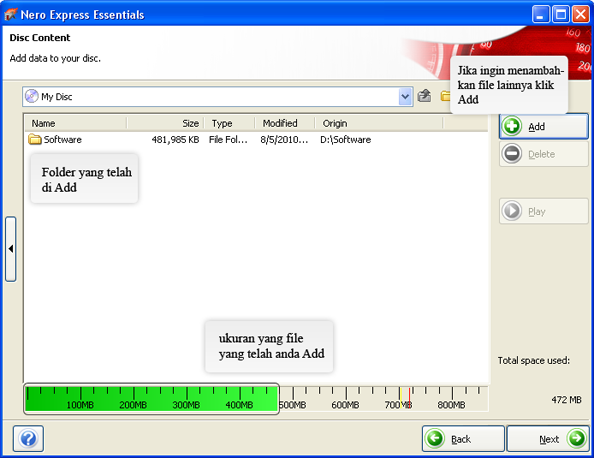The width and height of the screenshot is (594, 458).
Task: Click the My Disc icon
Action: [32, 96]
